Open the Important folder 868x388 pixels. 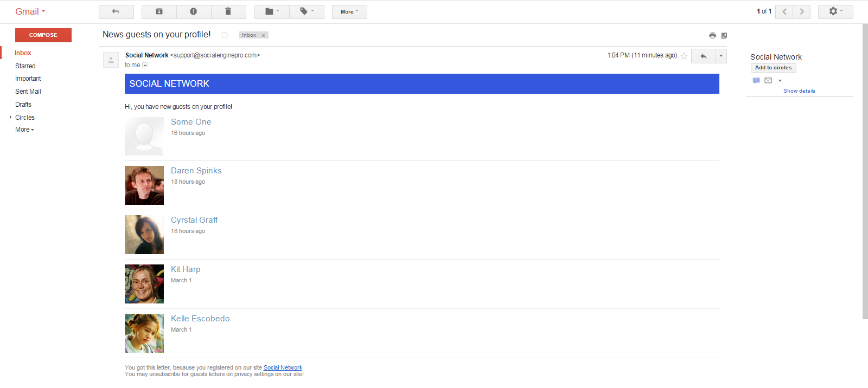(28, 79)
